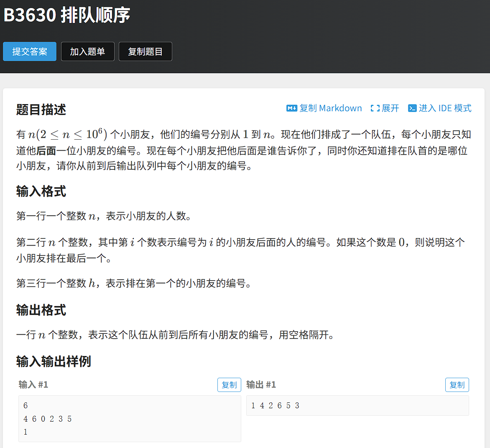
Task: Click the 输入输出样例 heading
Action: tap(54, 361)
